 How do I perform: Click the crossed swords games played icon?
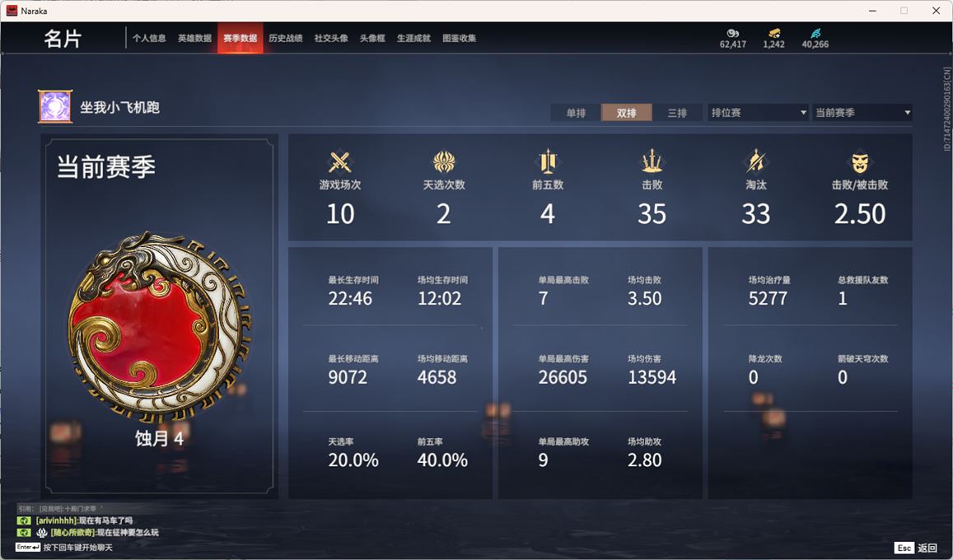[x=339, y=162]
